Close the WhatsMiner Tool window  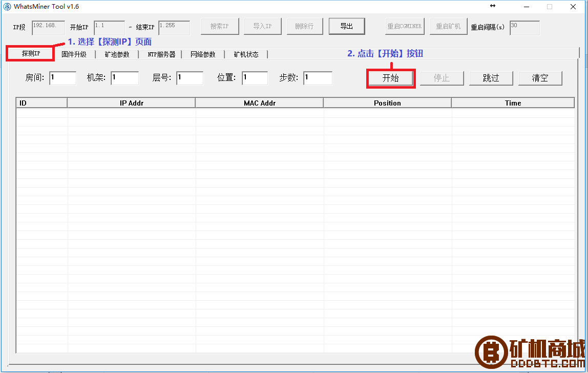point(573,7)
